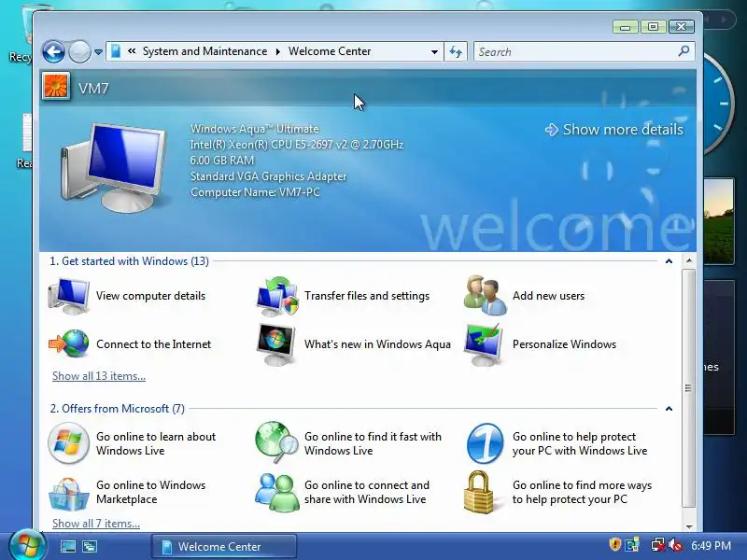Click Welcome Center taskbar button

coord(224,546)
